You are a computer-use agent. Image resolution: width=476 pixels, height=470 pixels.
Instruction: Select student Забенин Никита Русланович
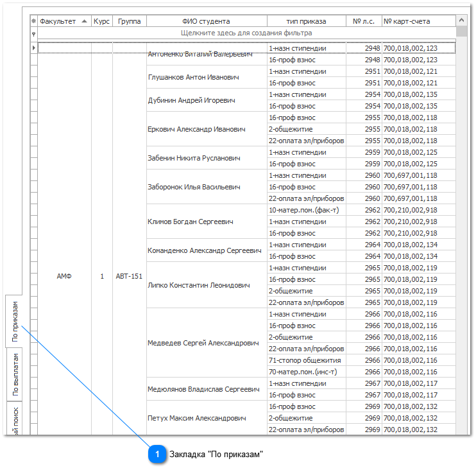(207, 158)
